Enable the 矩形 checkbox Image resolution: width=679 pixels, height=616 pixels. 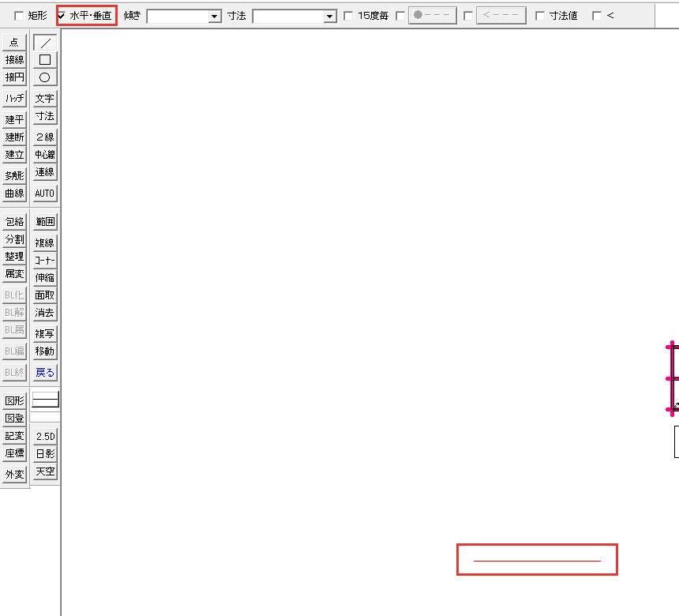pyautogui.click(x=19, y=16)
